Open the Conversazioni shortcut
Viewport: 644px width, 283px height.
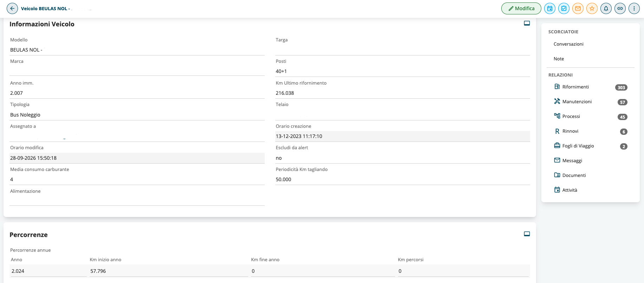click(x=568, y=44)
